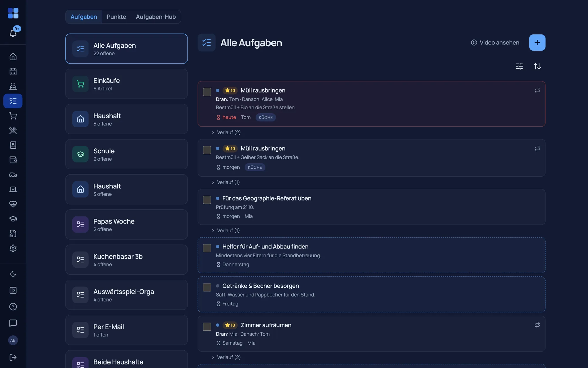Go to home icon in sidebar
The height and width of the screenshot is (368, 588).
tap(13, 57)
